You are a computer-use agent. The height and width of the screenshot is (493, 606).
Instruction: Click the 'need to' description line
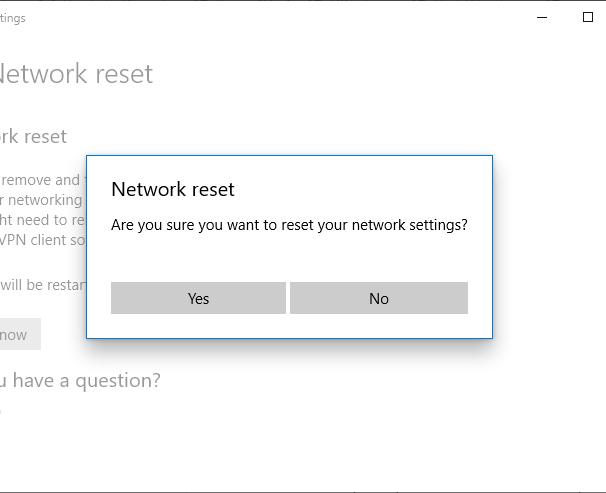(42, 220)
